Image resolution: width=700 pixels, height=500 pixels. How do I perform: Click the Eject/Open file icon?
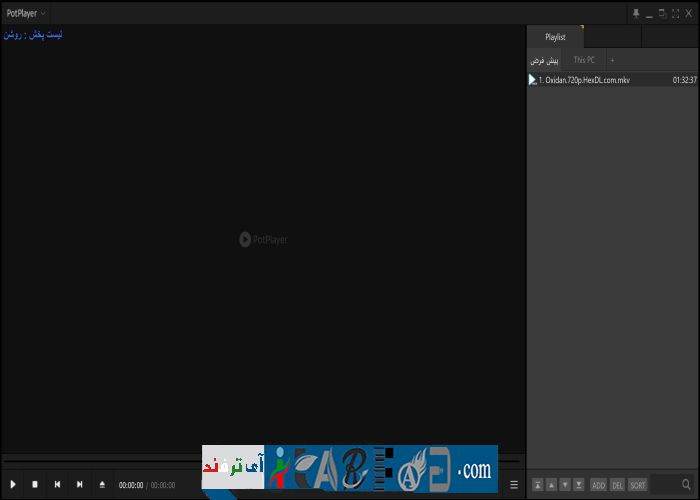[102, 484]
